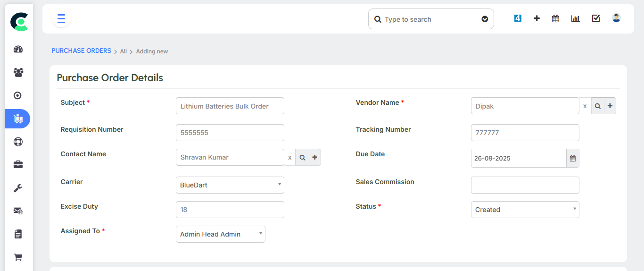
Task: Click the Vendor Name field showing Dipak
Action: 525,106
